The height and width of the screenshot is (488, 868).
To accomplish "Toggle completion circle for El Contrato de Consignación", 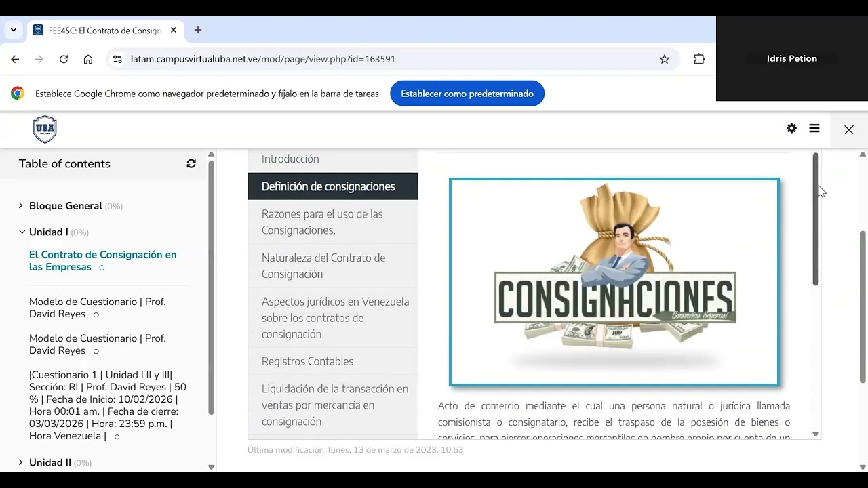I will (102, 268).
